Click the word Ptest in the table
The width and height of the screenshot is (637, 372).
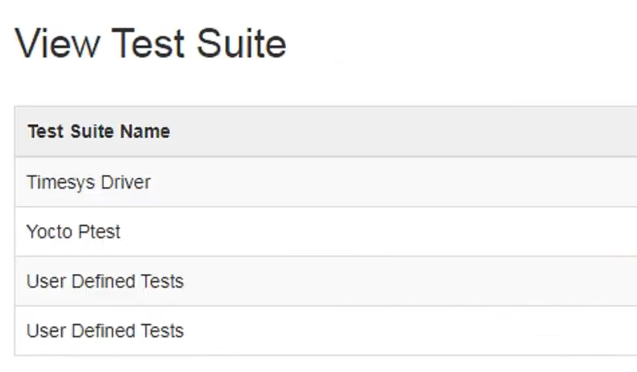pyautogui.click(x=99, y=232)
